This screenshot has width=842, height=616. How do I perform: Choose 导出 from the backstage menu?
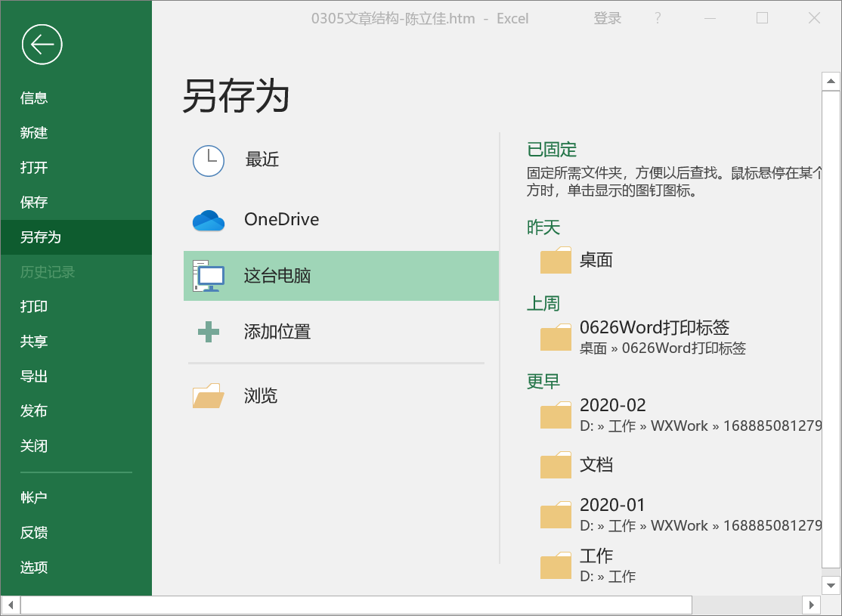click(34, 376)
